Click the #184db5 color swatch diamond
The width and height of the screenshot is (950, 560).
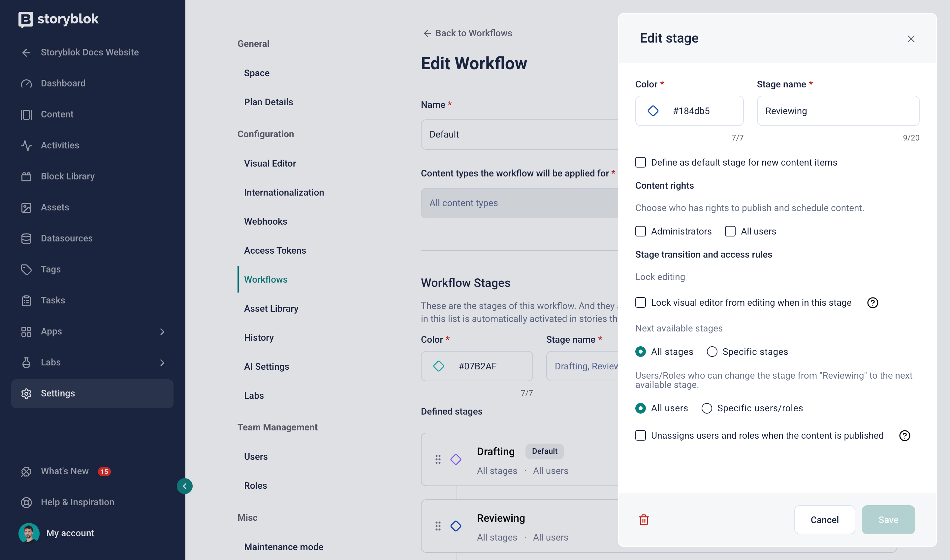(653, 111)
